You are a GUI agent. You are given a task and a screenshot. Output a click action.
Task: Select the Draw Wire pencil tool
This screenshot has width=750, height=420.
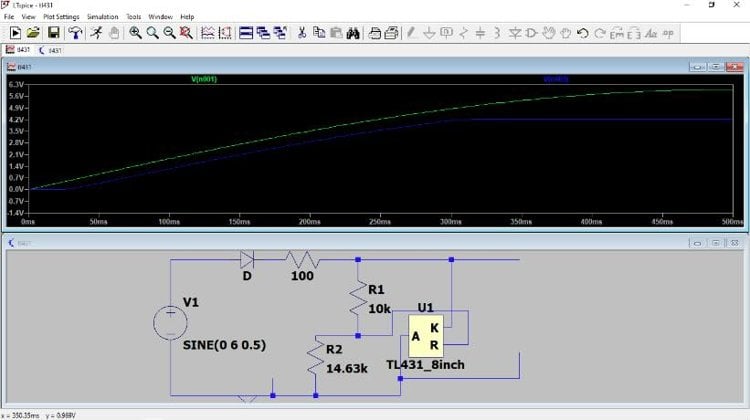[x=411, y=33]
